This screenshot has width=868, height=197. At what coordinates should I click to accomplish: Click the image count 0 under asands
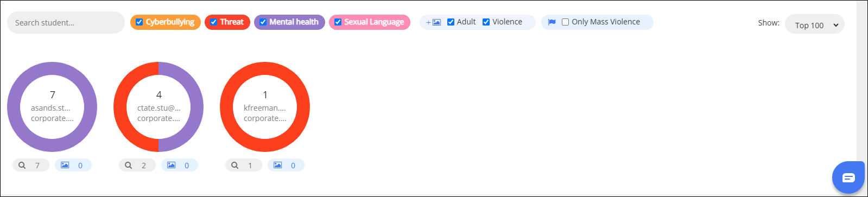click(80, 166)
